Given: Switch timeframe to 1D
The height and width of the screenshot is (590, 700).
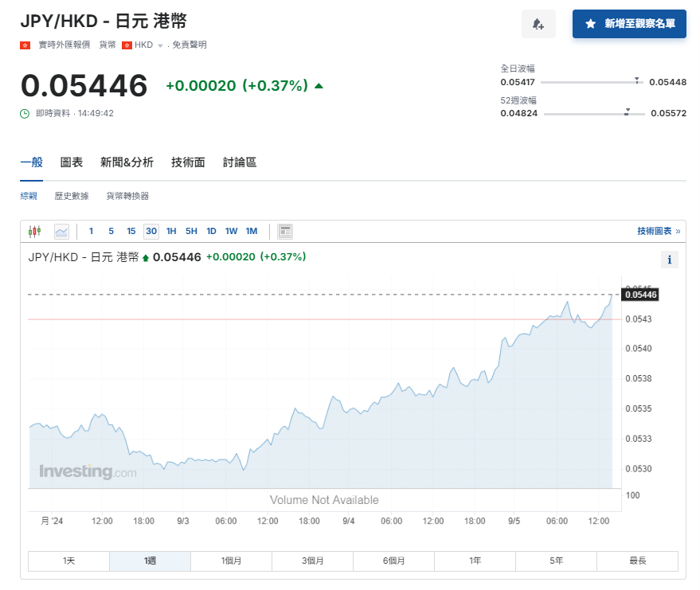Looking at the screenshot, I should click(x=211, y=231).
